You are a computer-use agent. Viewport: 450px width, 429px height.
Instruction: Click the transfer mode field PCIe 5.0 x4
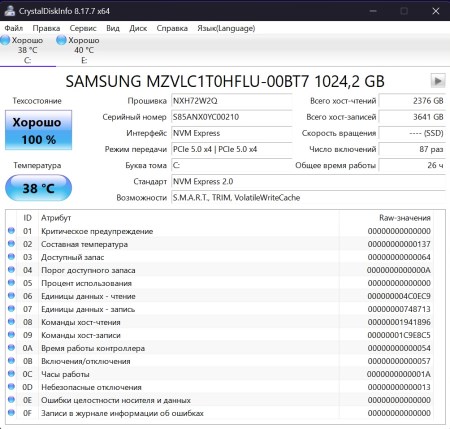pyautogui.click(x=232, y=149)
